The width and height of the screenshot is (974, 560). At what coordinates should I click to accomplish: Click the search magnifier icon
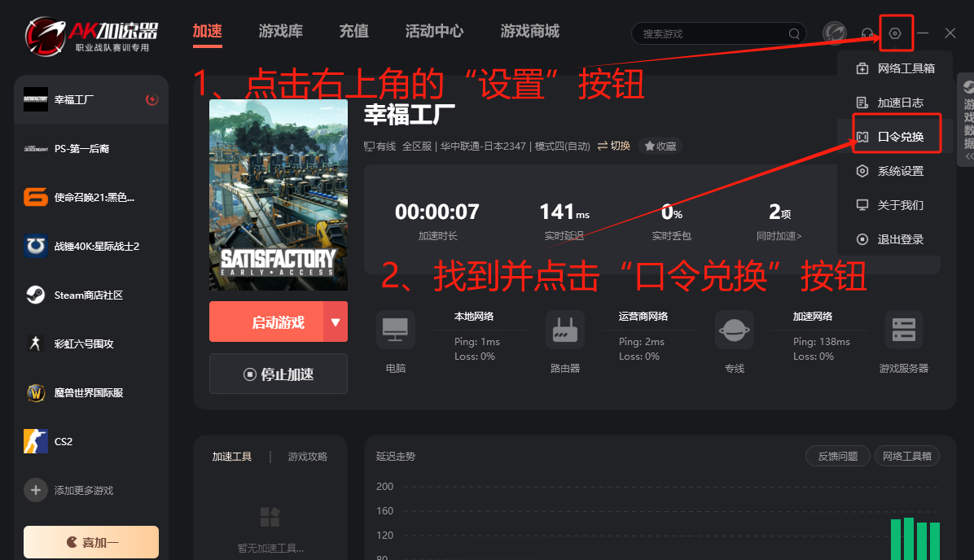coord(794,33)
